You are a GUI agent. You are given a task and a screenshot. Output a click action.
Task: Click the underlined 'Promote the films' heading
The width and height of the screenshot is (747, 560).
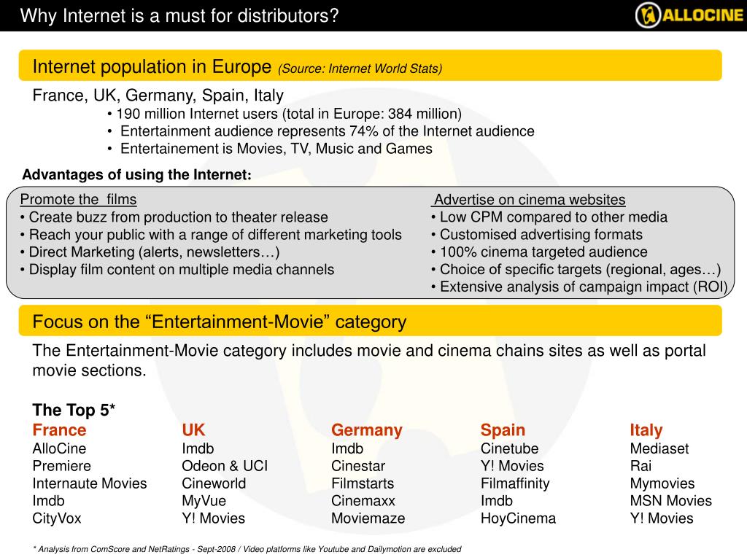79,199
